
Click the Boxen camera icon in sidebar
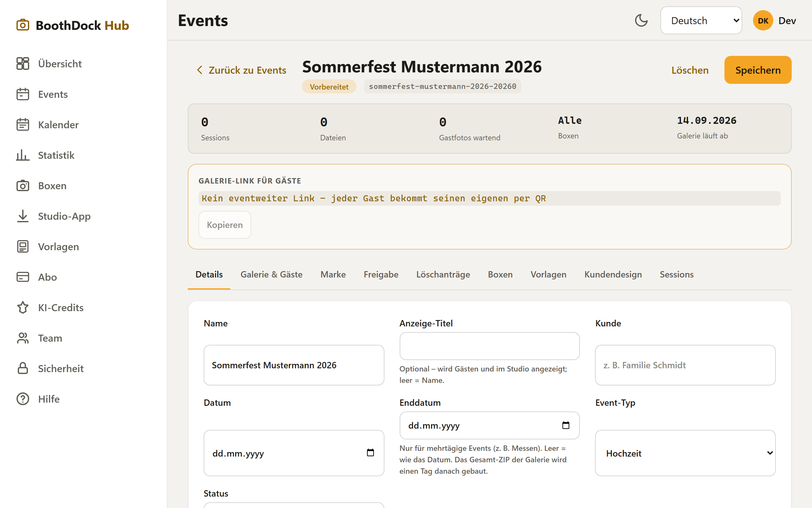click(23, 186)
